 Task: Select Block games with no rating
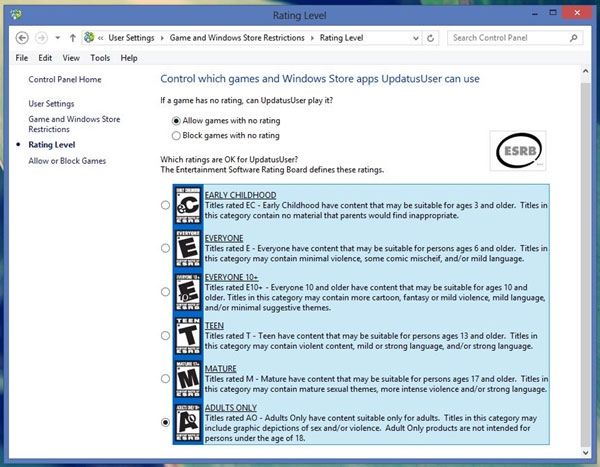pyautogui.click(x=177, y=135)
